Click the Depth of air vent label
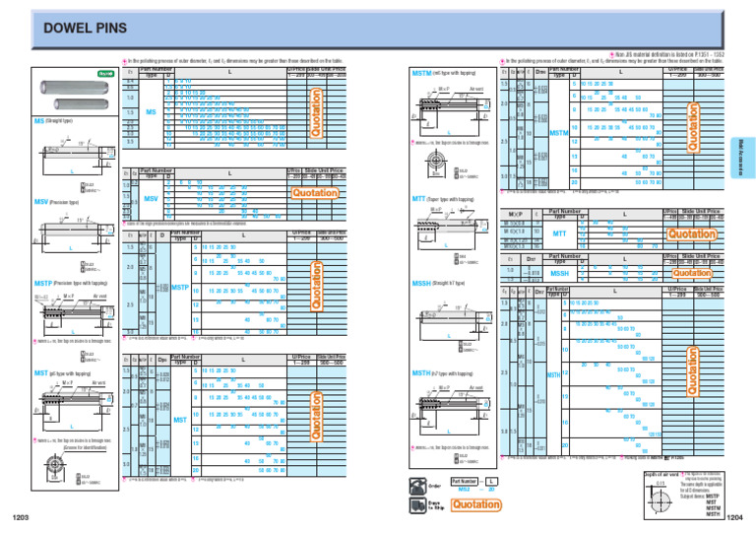Screen dimensions: 756x534 click(x=661, y=475)
